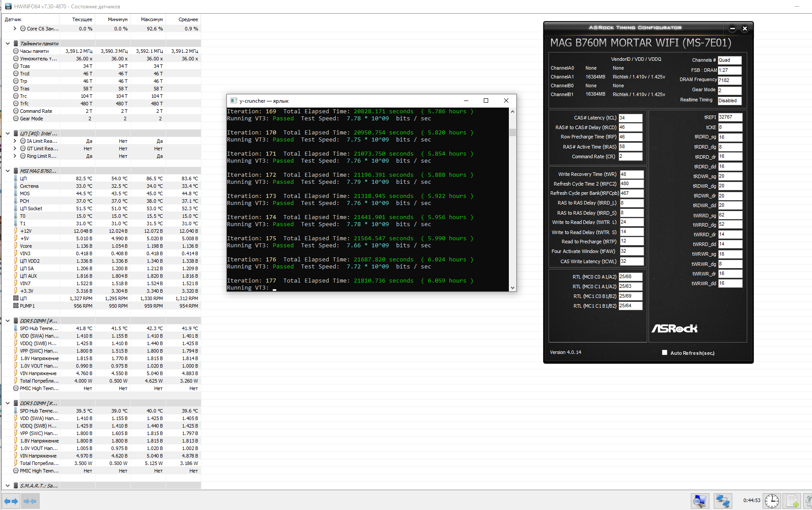Click the tREFI value field
This screenshot has width=812, height=510.
pyautogui.click(x=730, y=117)
